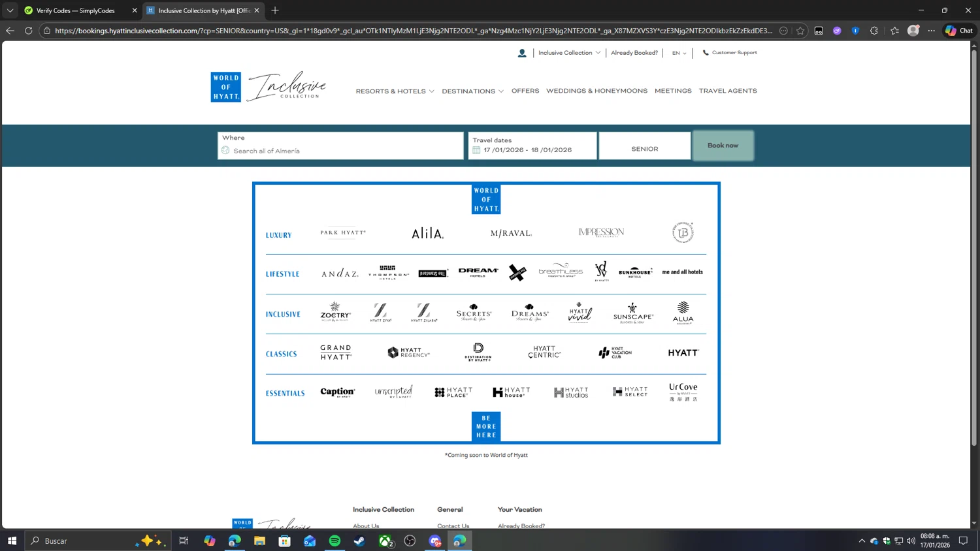Switch to the Verify Codes — SimplyCodes tab
The width and height of the screenshot is (980, 551).
(x=75, y=10)
